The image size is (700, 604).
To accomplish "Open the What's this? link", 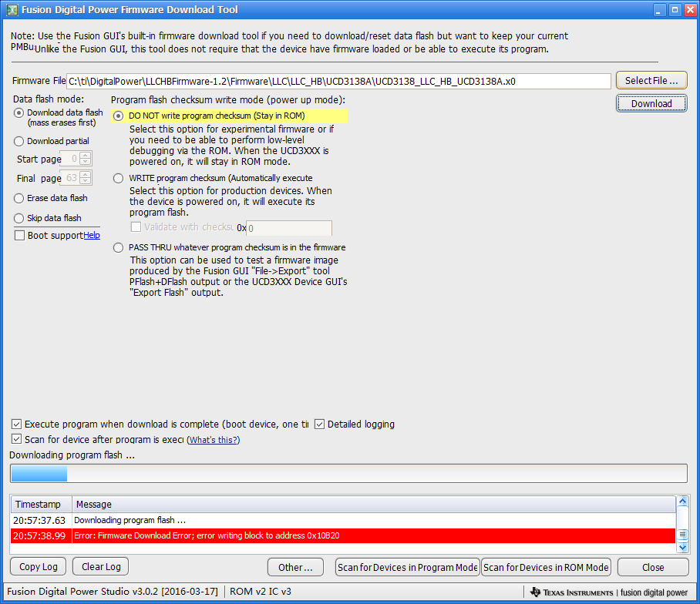I will [213, 440].
